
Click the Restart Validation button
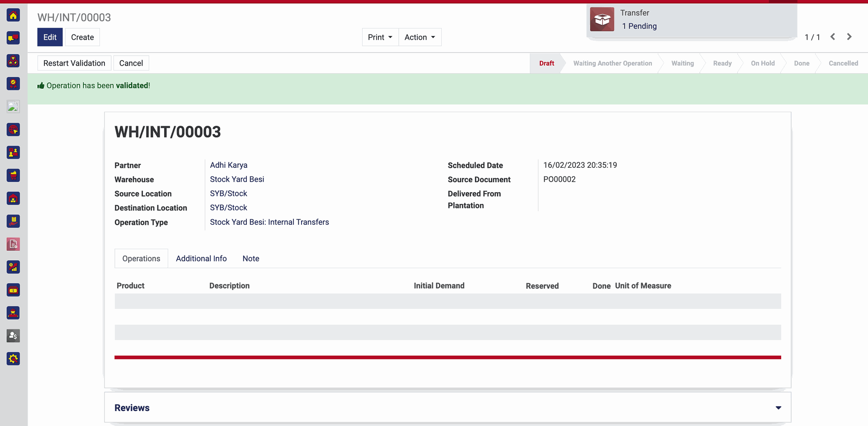(74, 63)
